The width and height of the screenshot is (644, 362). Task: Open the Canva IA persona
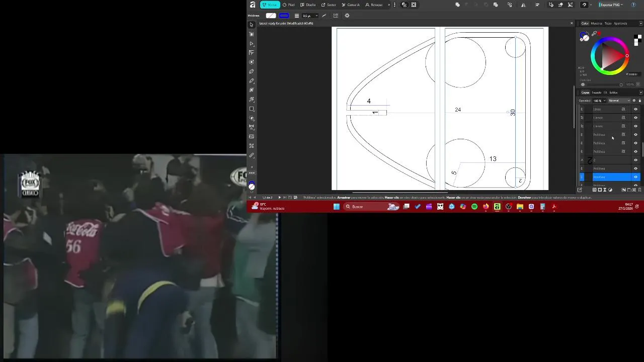click(351, 5)
